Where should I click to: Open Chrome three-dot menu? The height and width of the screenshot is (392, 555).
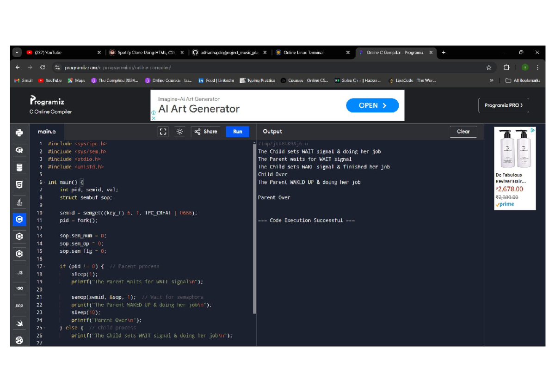[537, 67]
